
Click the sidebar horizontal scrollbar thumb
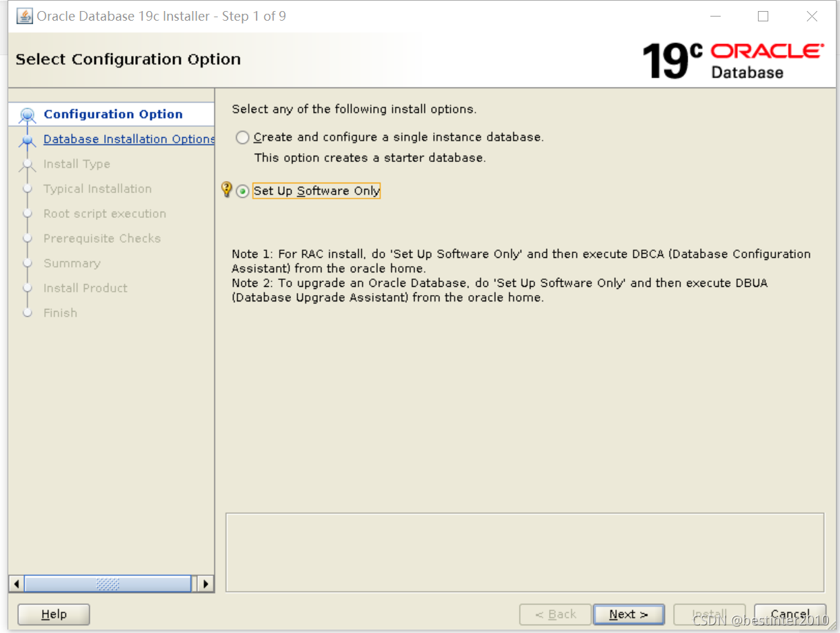tap(108, 584)
